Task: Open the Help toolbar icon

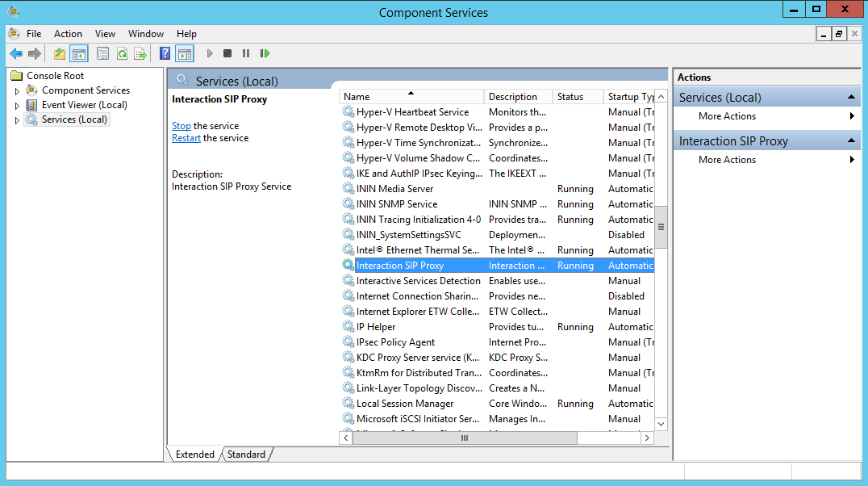Action: coord(165,54)
